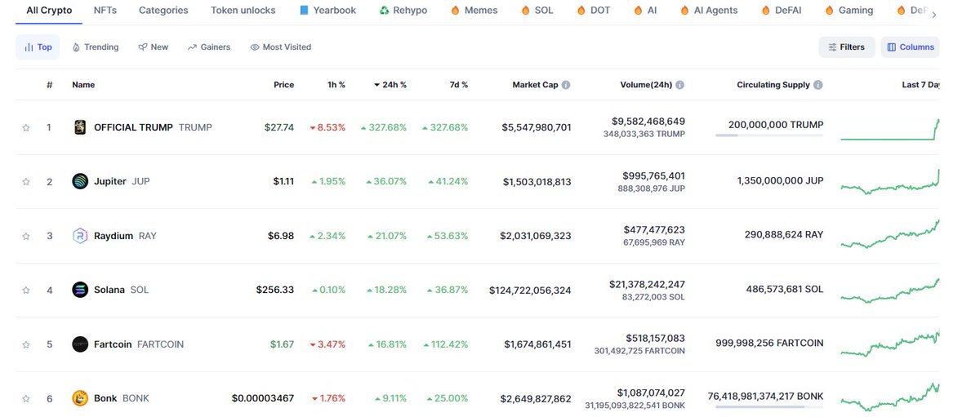
Task: Open the AI category
Action: pyautogui.click(x=645, y=11)
